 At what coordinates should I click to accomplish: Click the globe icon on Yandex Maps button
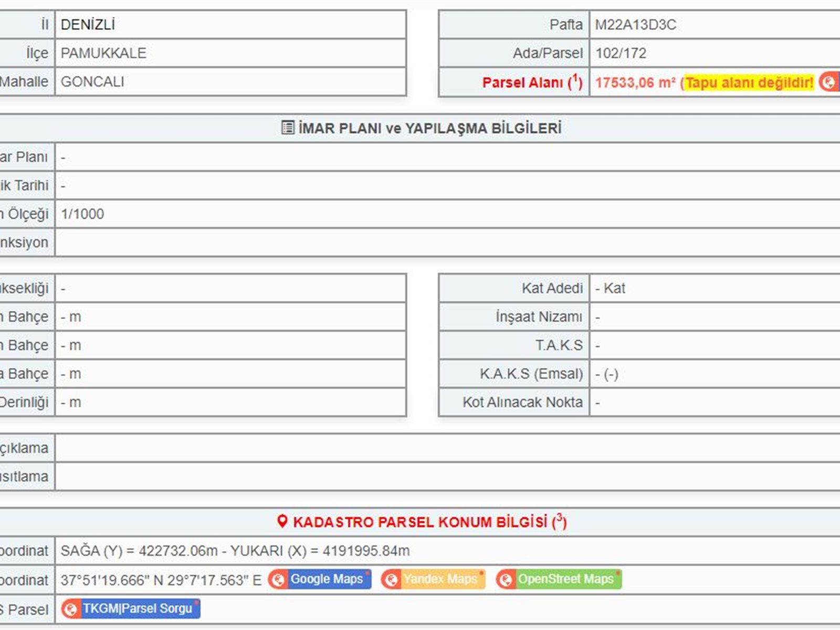tap(391, 580)
